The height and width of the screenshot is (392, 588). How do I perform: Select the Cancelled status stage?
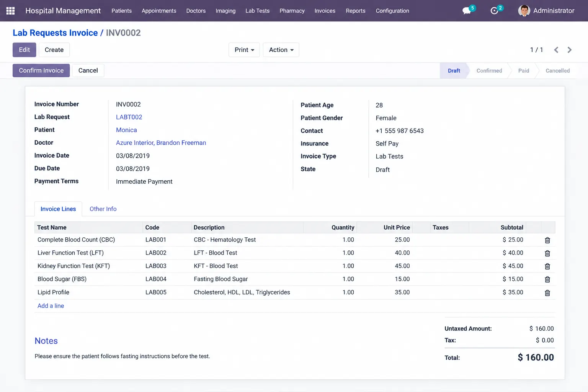point(558,71)
